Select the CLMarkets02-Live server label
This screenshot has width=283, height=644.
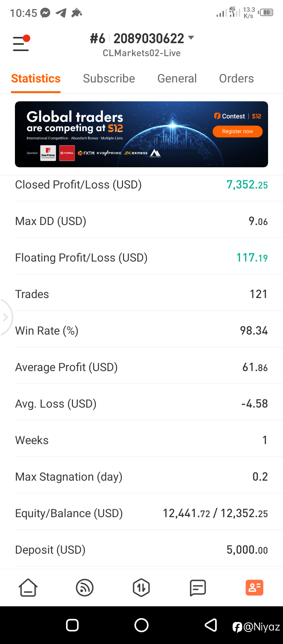[x=141, y=53]
